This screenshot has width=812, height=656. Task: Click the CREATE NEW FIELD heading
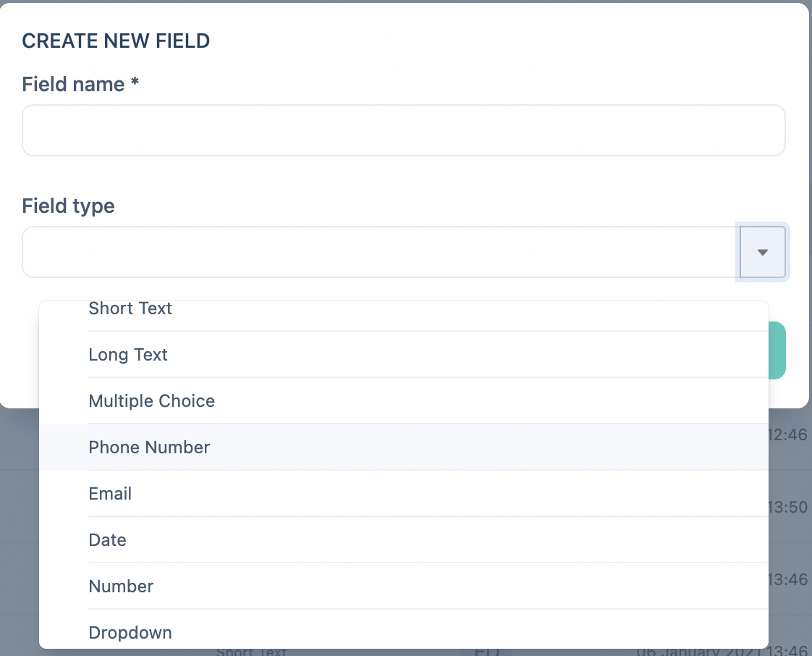(116, 41)
